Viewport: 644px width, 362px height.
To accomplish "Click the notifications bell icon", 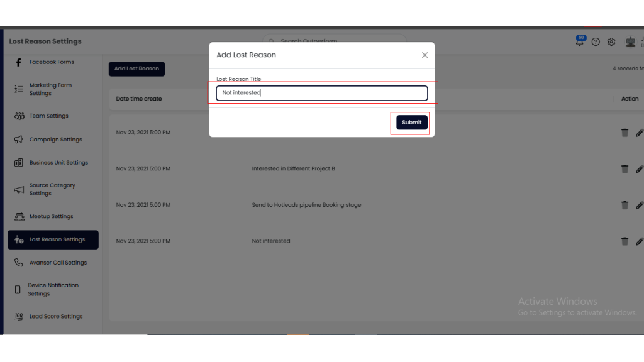I will tap(580, 42).
